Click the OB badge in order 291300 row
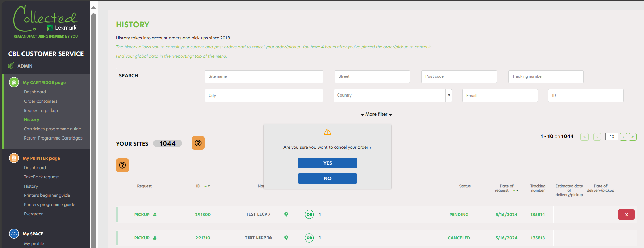 coord(309,214)
